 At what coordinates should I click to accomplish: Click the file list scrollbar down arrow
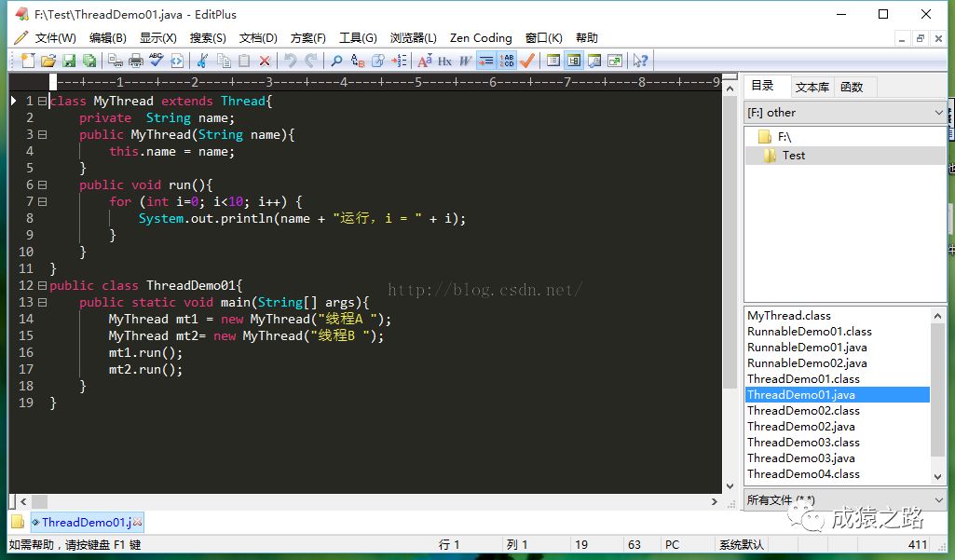(937, 476)
